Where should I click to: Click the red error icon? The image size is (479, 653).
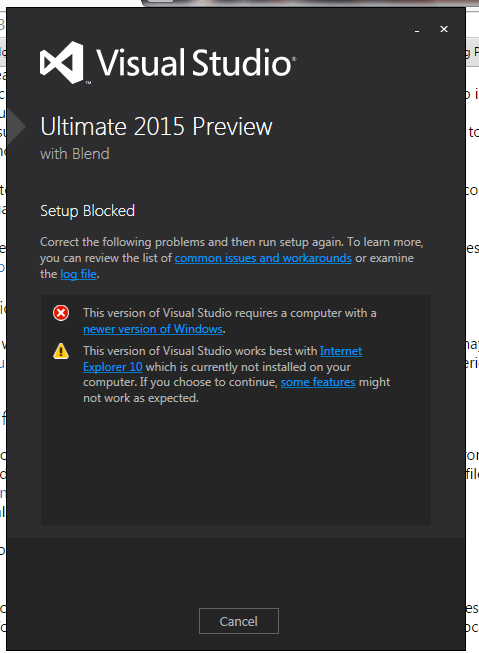pyautogui.click(x=61, y=313)
